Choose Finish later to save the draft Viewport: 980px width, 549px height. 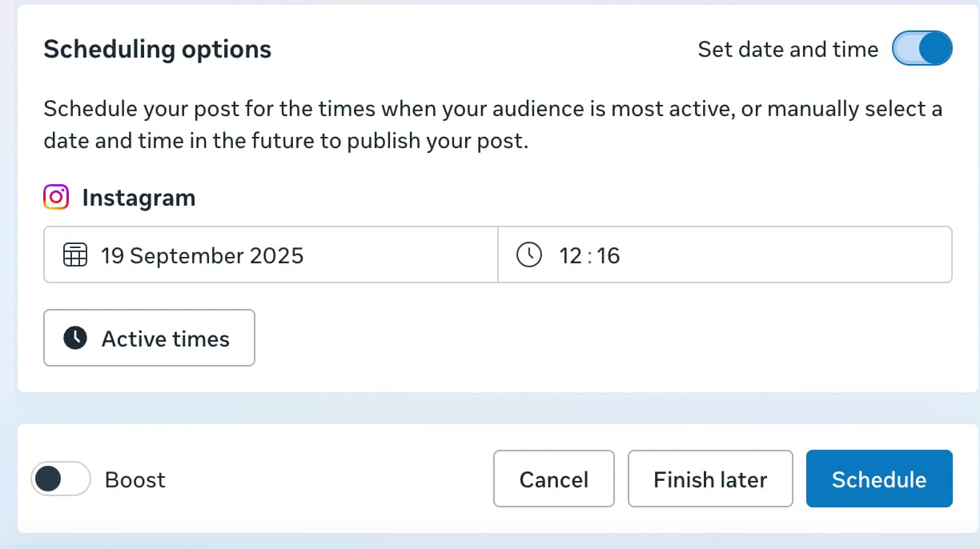point(710,479)
